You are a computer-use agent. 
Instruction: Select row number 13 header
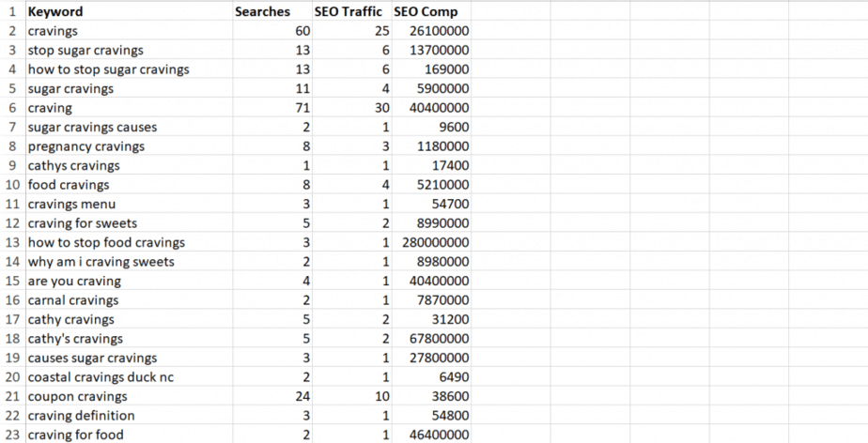(x=11, y=242)
